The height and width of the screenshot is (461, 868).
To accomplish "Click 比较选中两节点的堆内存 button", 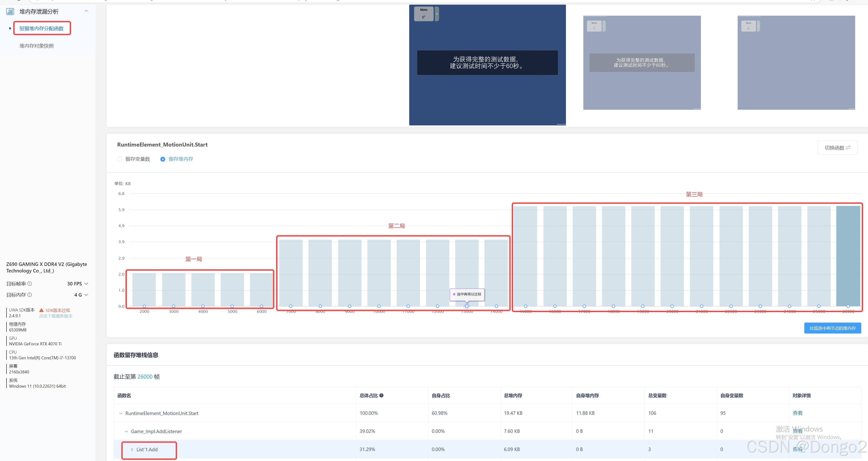I will pyautogui.click(x=833, y=328).
